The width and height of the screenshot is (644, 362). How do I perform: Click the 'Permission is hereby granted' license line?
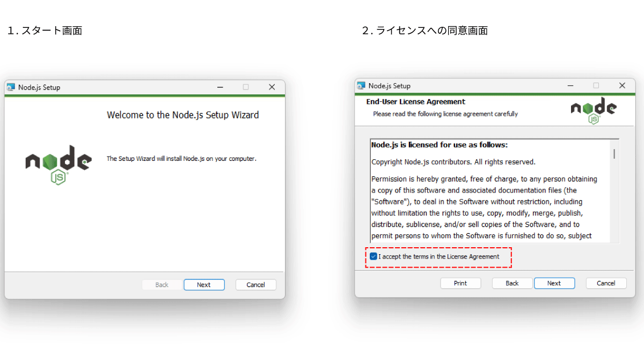(x=484, y=179)
